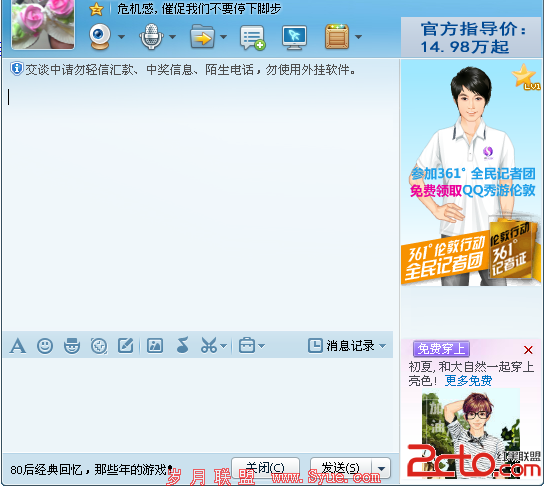Open font settings with letter A icon
The image size is (544, 487).
pyautogui.click(x=18, y=346)
